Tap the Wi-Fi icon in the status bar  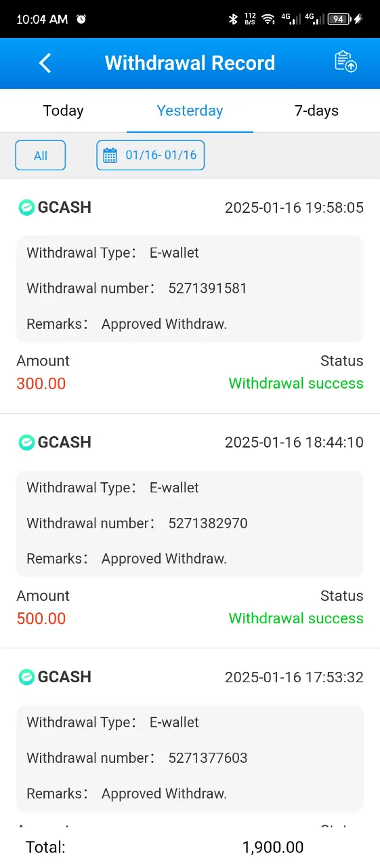pyautogui.click(x=269, y=20)
